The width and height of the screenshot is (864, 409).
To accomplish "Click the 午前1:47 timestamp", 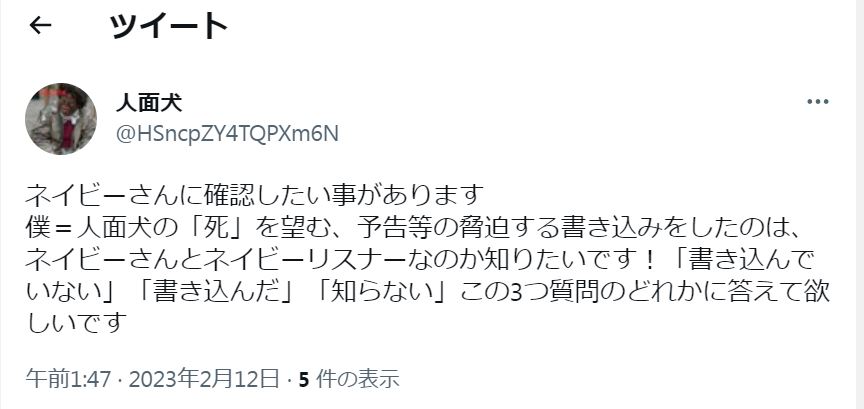I will tap(68, 379).
